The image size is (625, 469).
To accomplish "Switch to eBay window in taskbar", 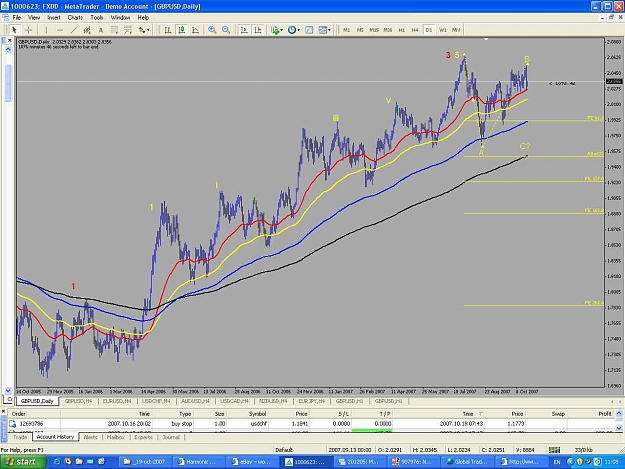I will point(252,461).
